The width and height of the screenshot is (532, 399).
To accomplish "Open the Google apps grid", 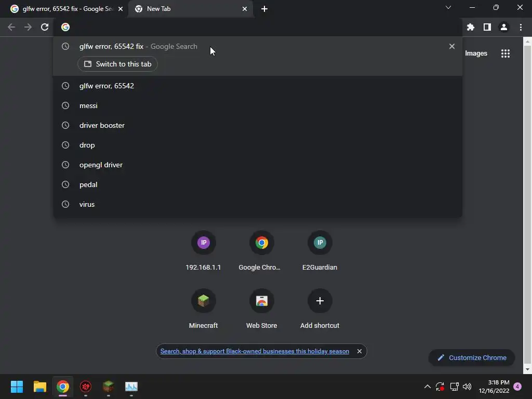I will click(506, 54).
